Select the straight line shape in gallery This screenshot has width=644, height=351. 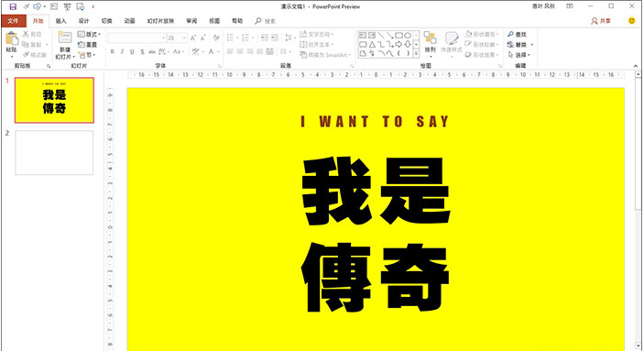381,36
